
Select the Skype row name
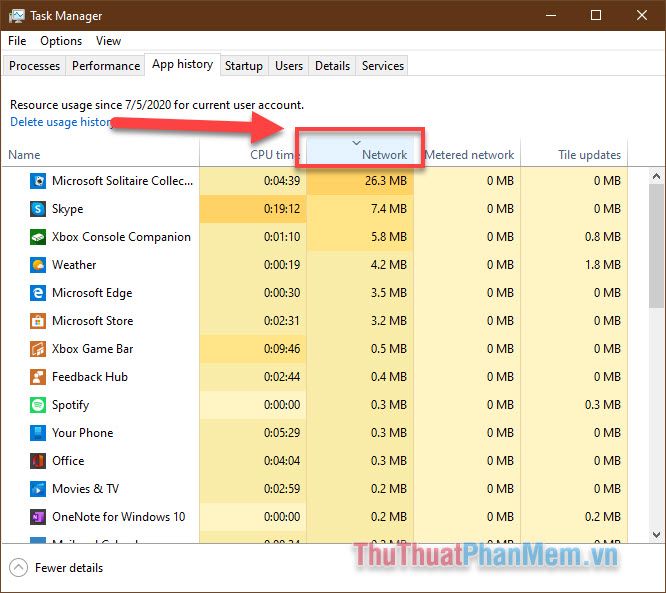[x=68, y=209]
